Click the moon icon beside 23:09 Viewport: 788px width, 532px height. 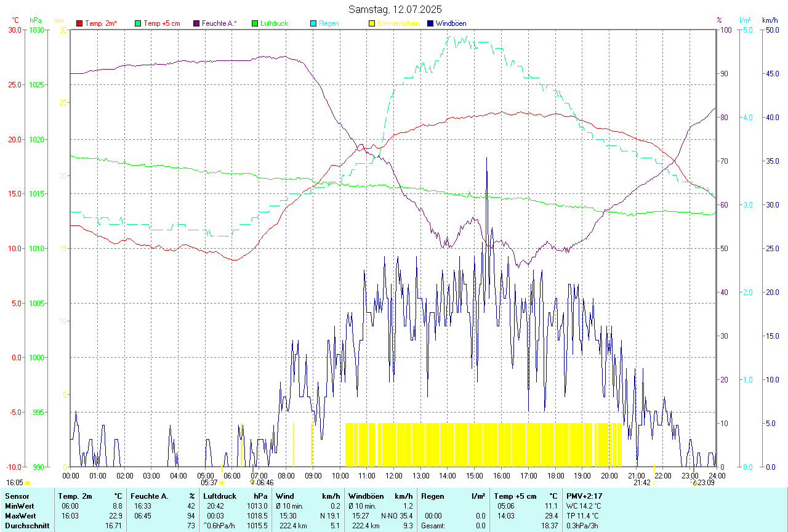click(x=695, y=483)
